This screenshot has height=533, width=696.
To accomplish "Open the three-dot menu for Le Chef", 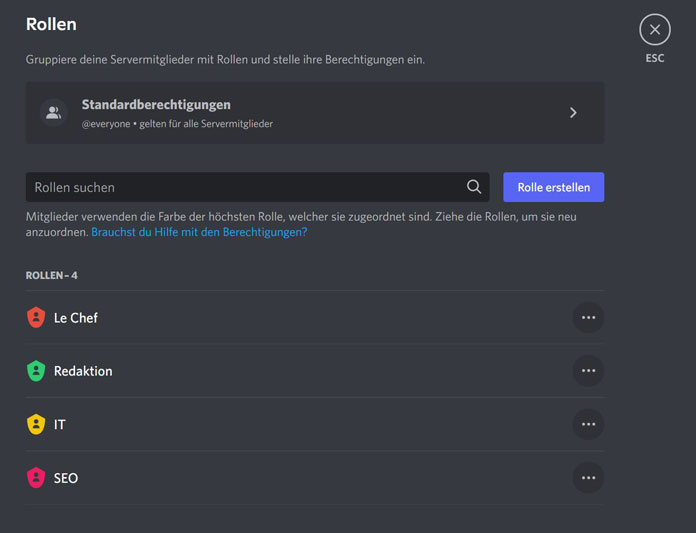I will (588, 318).
